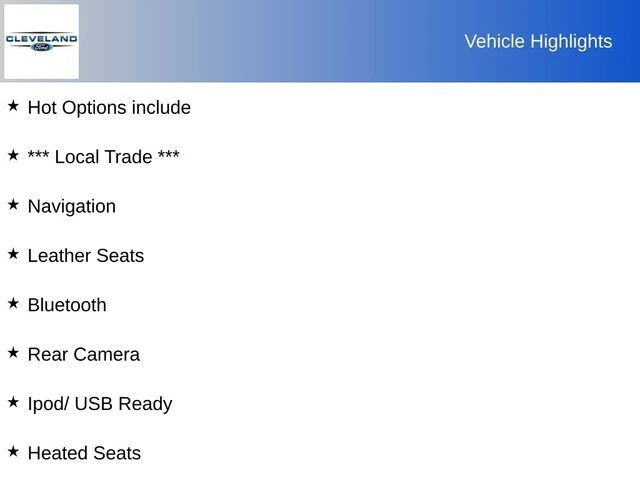Image resolution: width=640 pixels, height=480 pixels.
Task: Click the Cleveland wordmark in the dealer logo
Action: pos(41,38)
